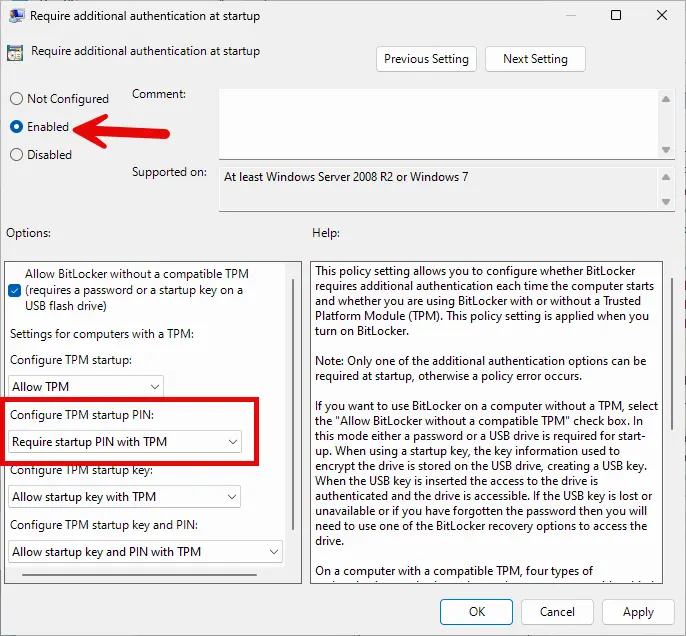Click the Options pane horizontal scrollbar

click(x=139, y=574)
